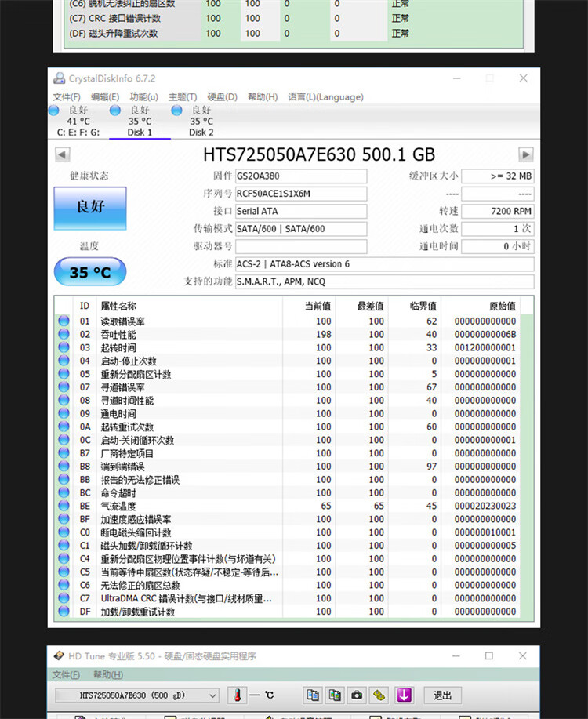The image size is (588, 719).
Task: Select row 0A 起转重试次数
Action: (x=288, y=427)
